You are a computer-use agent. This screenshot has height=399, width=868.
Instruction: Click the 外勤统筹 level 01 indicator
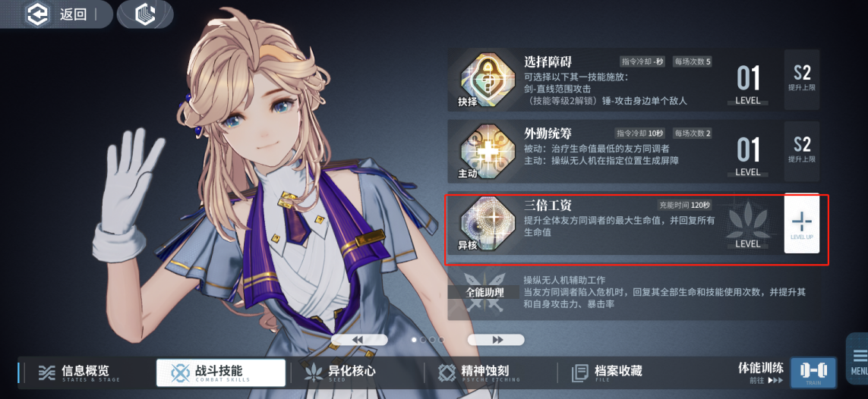pyautogui.click(x=747, y=156)
